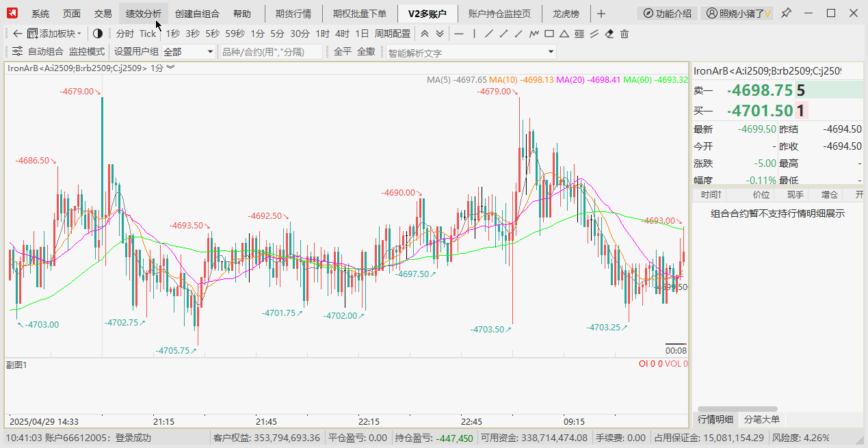868x448 pixels.
Task: Select the text annotation tool
Action: click(579, 34)
